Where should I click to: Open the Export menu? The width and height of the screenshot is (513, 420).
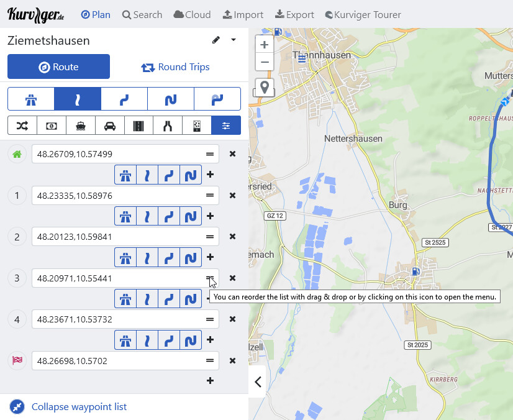tap(294, 15)
